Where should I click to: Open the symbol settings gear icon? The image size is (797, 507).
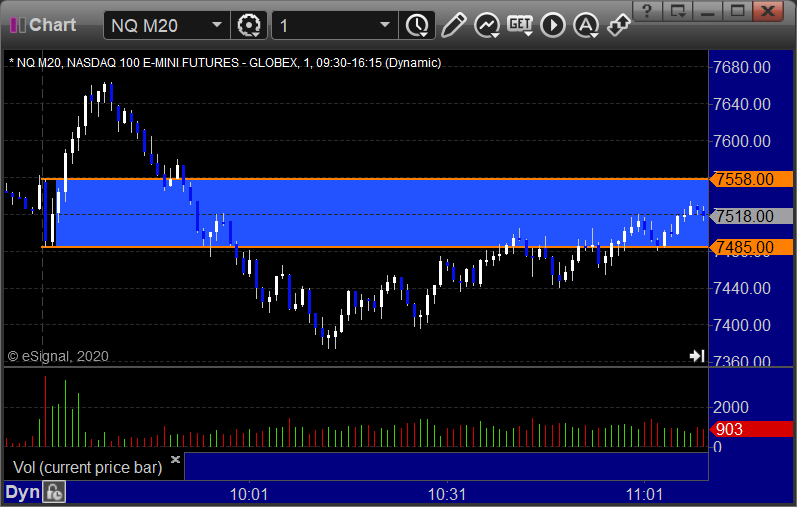(249, 25)
